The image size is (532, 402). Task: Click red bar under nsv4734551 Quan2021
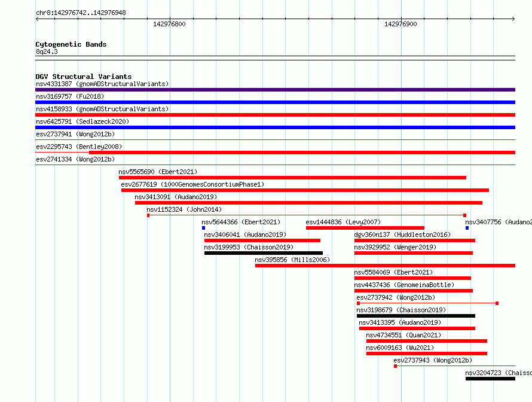[x=427, y=341]
